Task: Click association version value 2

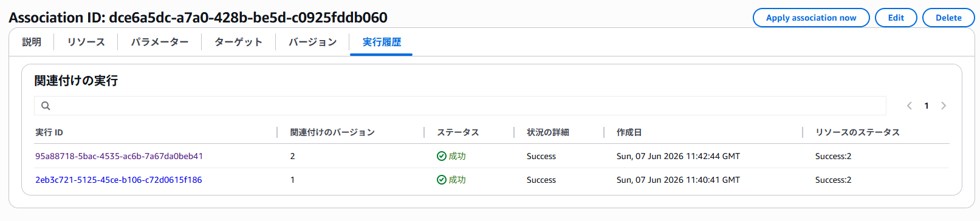Action: (292, 156)
